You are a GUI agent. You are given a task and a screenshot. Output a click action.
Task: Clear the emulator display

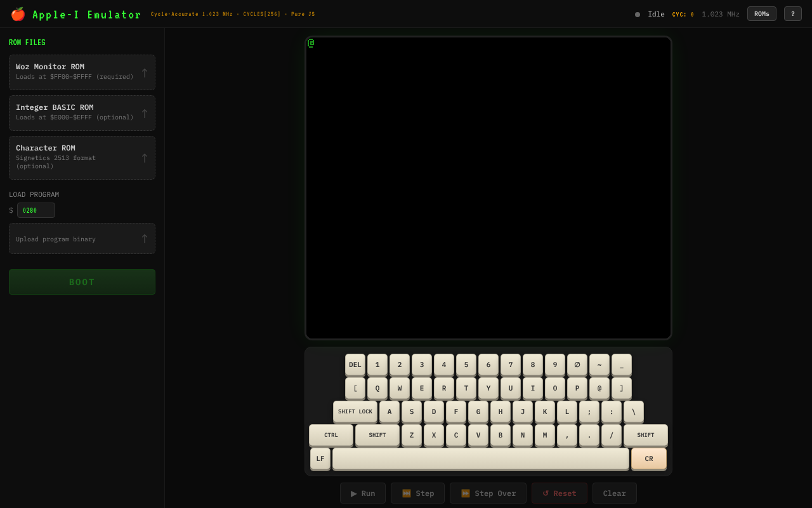coord(614,493)
